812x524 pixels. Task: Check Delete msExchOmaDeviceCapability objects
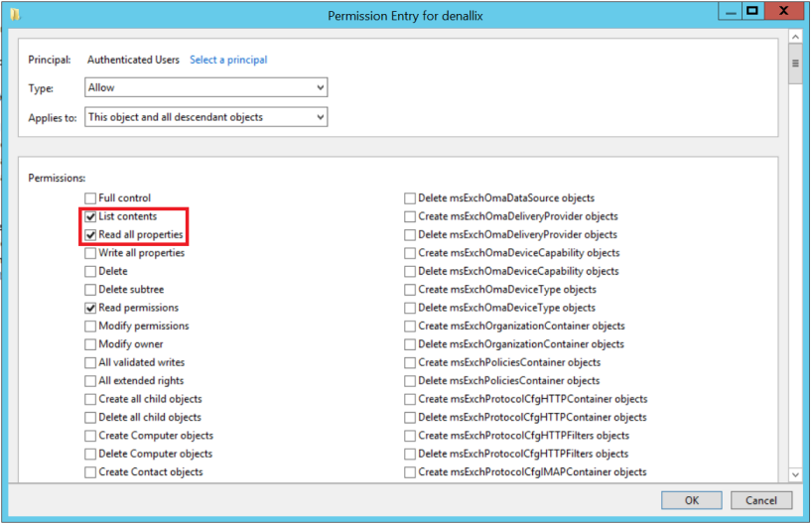410,271
